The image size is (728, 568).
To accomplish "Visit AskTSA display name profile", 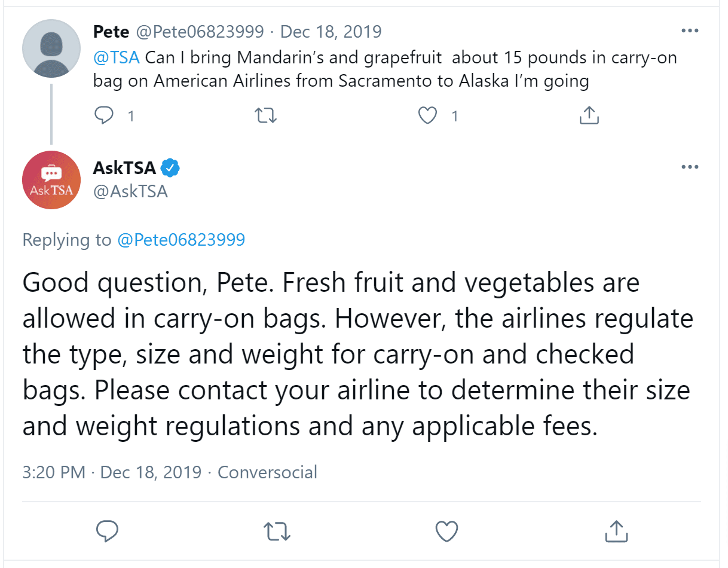I will pyautogui.click(x=124, y=168).
